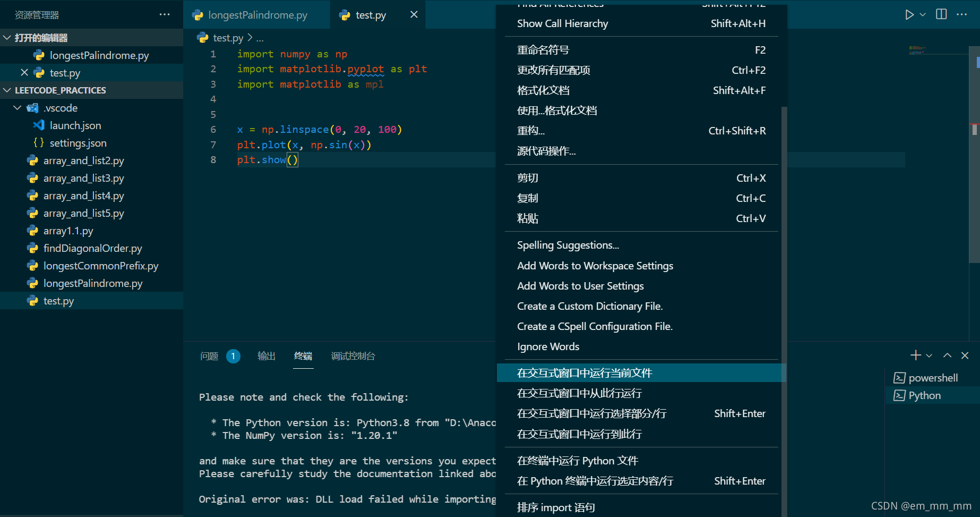Open array_and_list4.py file
Viewport: 980px width, 517px height.
tap(91, 196)
